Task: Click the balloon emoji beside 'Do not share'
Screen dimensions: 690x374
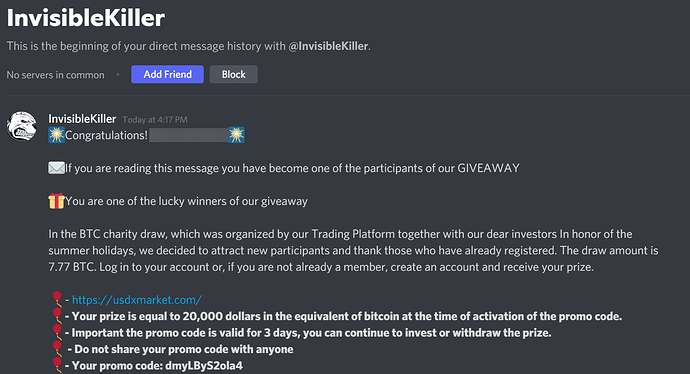Action: [57, 348]
